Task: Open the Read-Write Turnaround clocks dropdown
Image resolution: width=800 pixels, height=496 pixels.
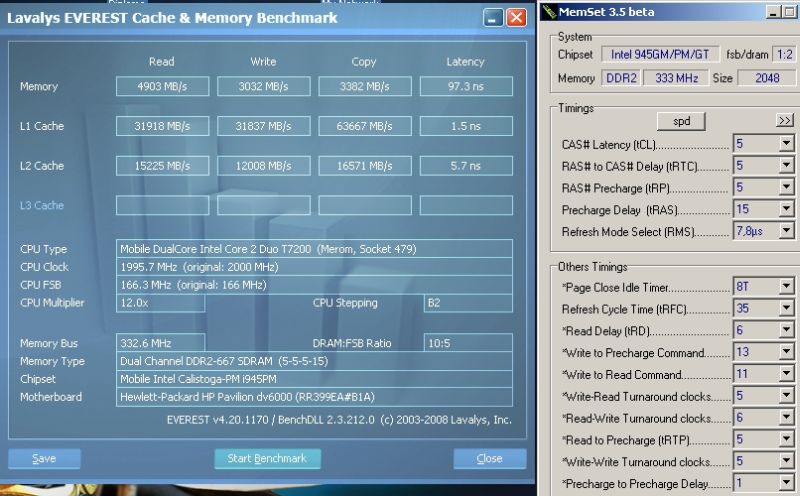Action: click(786, 417)
